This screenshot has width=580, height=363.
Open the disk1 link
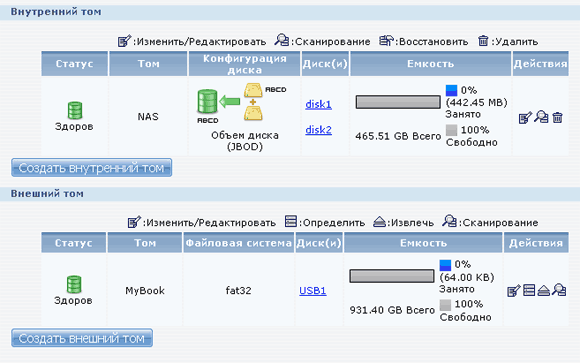(x=318, y=104)
